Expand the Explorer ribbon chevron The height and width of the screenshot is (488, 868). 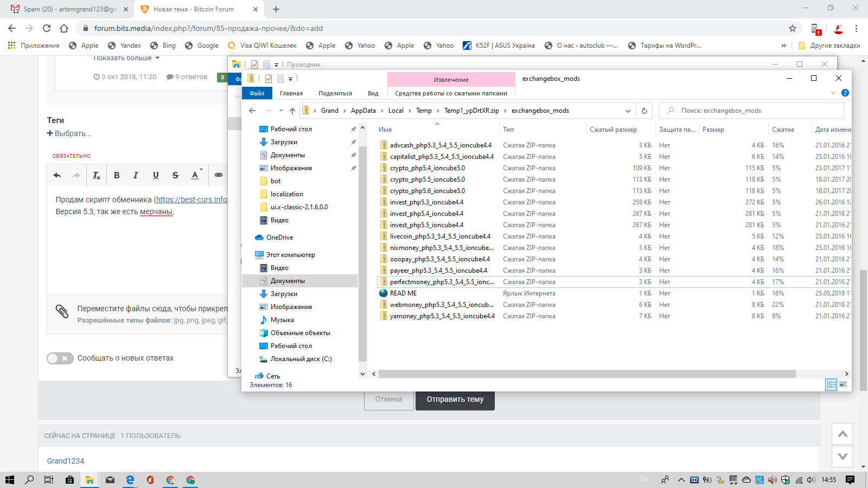(833, 93)
